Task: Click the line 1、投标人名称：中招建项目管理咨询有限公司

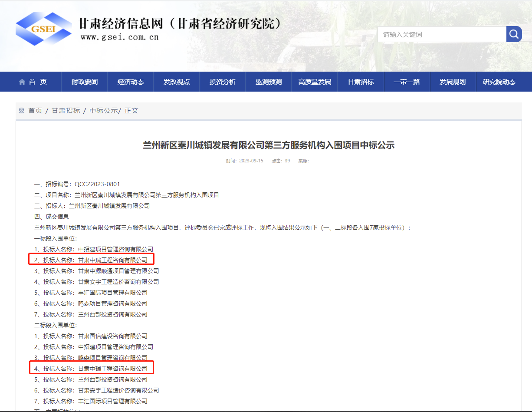Action: (x=94, y=249)
